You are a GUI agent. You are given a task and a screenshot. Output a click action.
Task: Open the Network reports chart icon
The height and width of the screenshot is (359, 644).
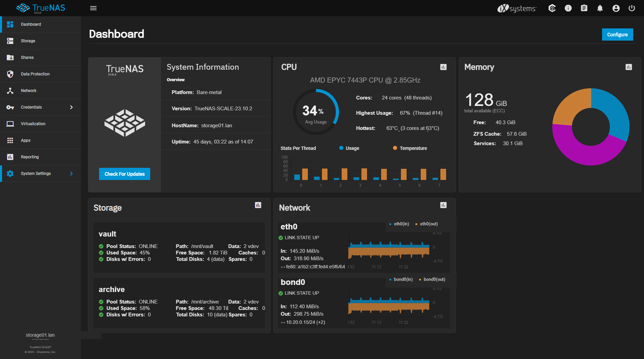point(443,205)
